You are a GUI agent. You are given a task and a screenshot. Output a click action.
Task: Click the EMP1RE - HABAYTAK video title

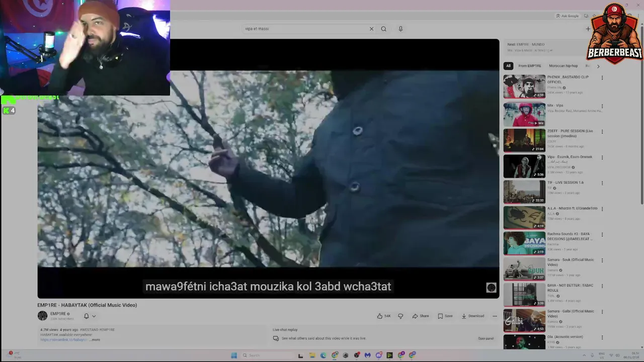click(x=87, y=305)
